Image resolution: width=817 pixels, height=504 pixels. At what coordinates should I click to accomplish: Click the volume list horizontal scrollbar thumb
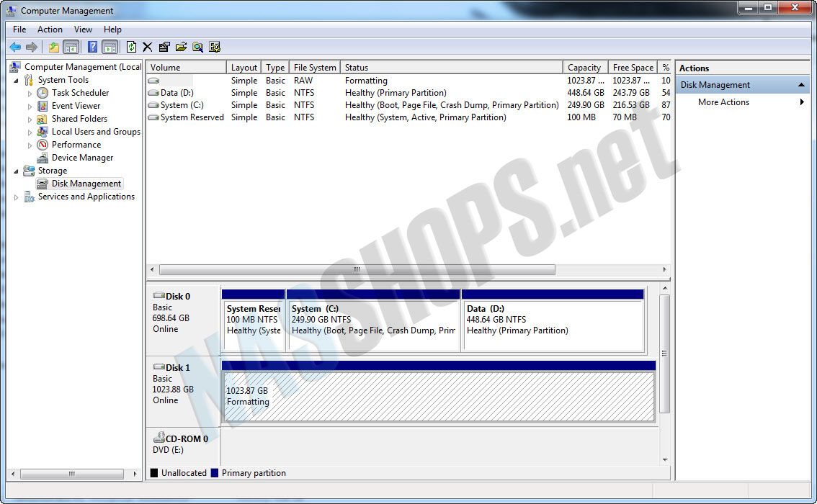pos(357,270)
